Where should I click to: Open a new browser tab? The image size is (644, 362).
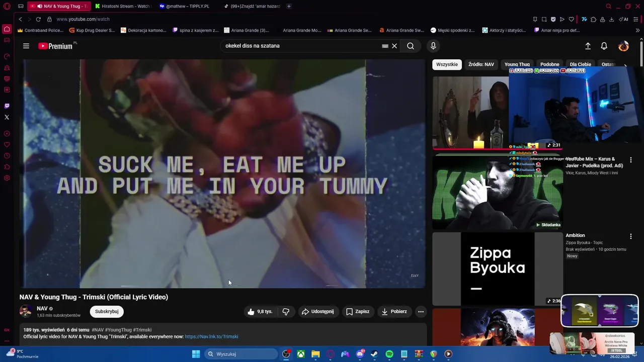coord(289,6)
